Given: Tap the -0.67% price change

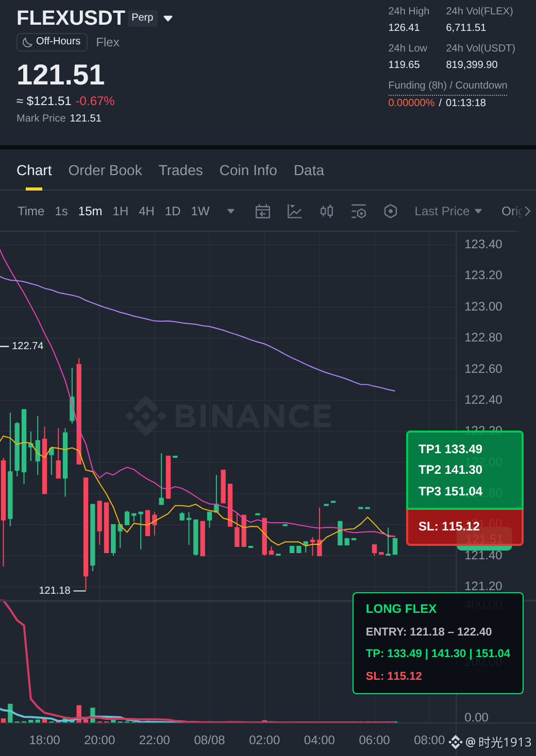Looking at the screenshot, I should 95,101.
